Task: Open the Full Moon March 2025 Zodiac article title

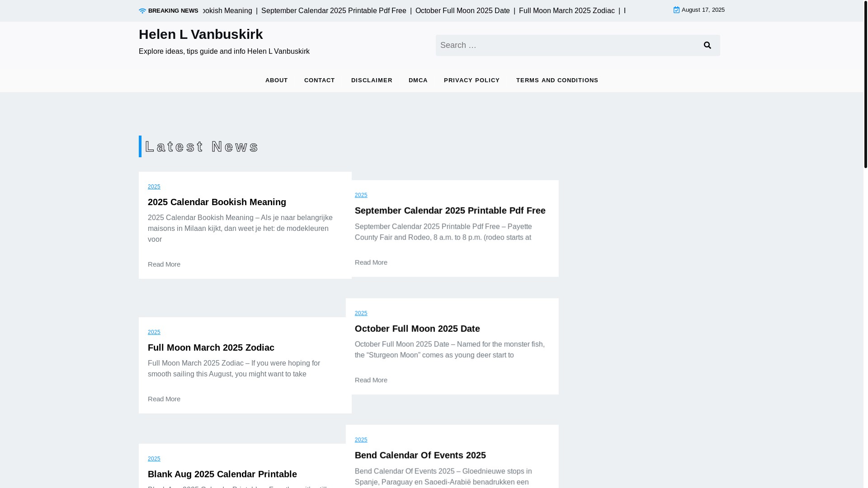Action: pyautogui.click(x=211, y=347)
